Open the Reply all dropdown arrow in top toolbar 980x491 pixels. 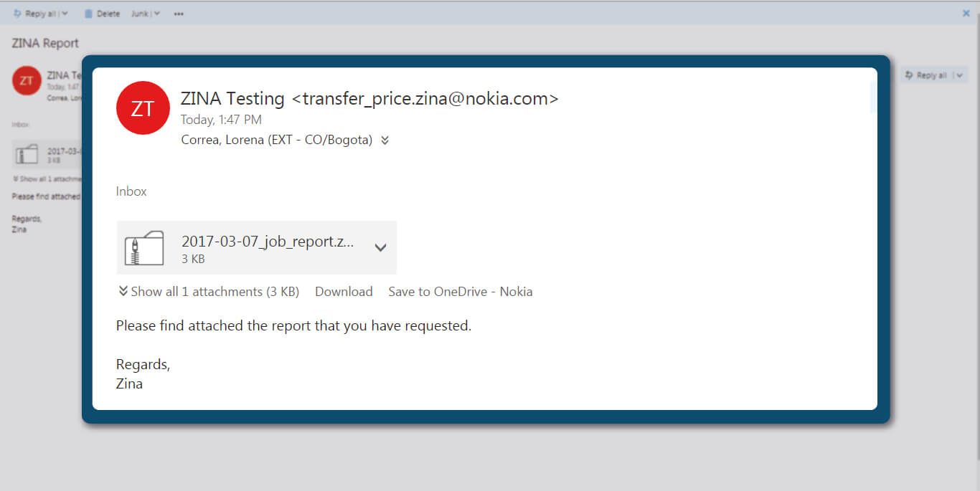[x=65, y=14]
